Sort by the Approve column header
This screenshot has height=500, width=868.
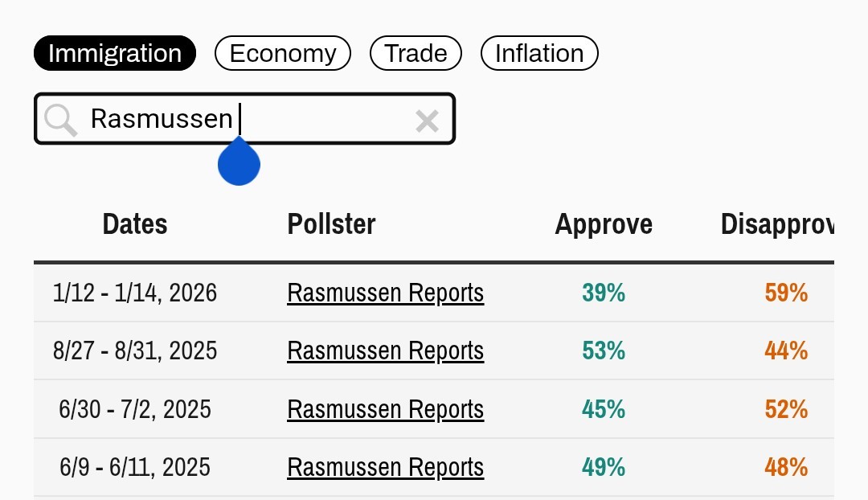coord(604,224)
